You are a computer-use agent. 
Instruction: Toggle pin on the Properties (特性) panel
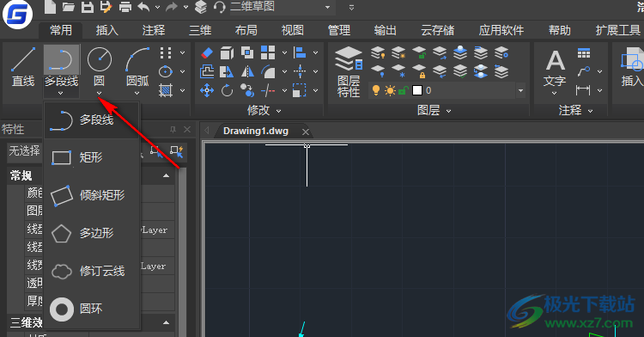173,130
